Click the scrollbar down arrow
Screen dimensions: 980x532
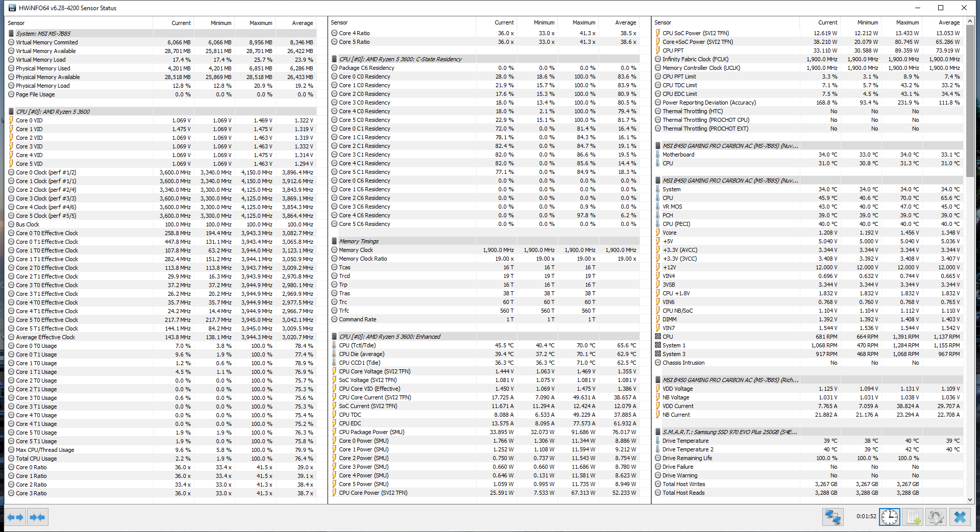(x=970, y=500)
